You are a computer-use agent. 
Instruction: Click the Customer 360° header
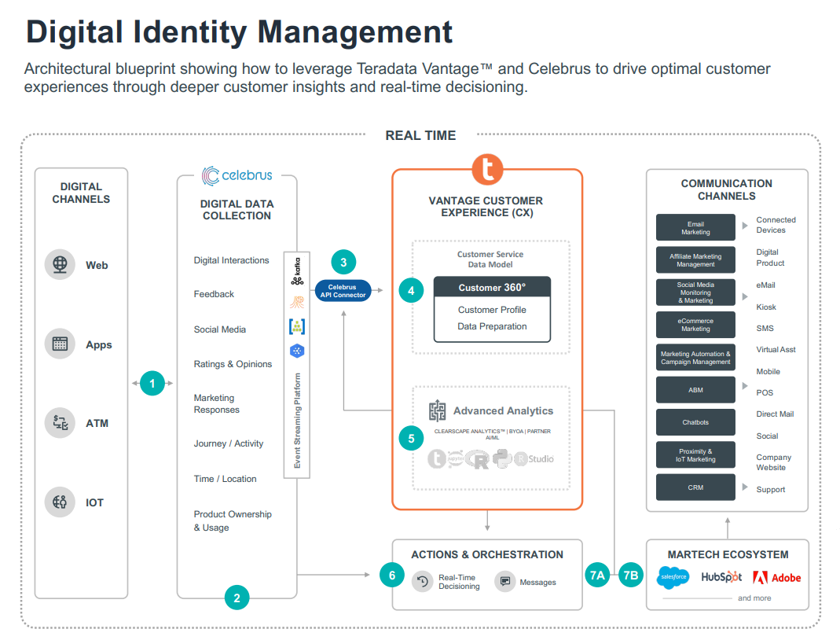pos(493,287)
